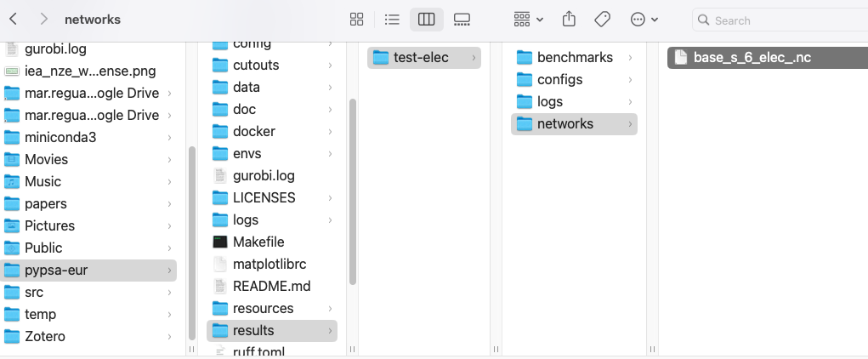The height and width of the screenshot is (359, 868).
Task: Switch to icon grid view
Action: pos(356,20)
